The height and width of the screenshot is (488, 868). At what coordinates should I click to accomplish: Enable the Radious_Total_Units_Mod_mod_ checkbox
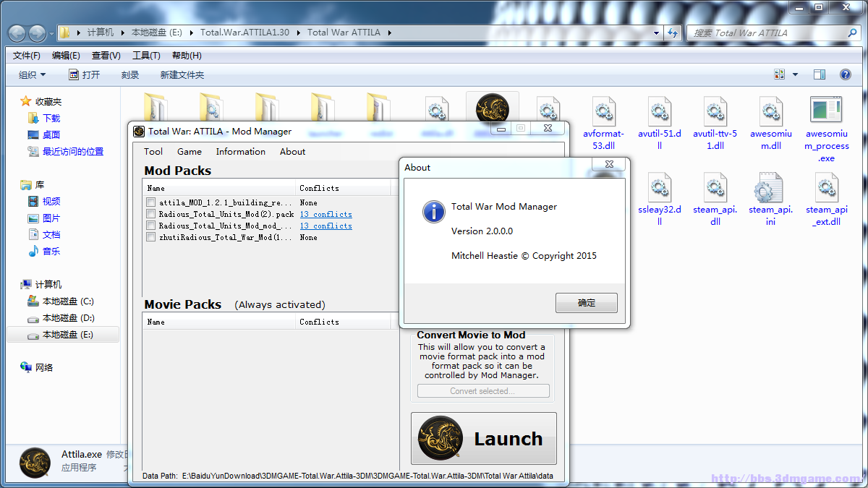pyautogui.click(x=150, y=226)
